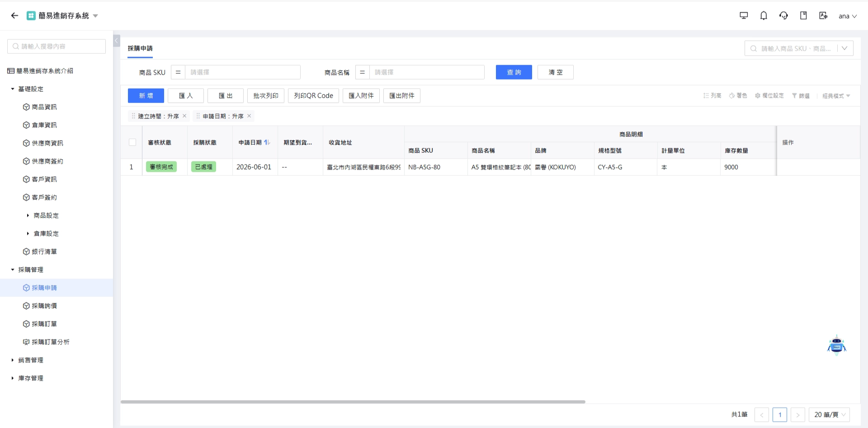Collapse the sidebar with the chevron handle

tap(117, 41)
